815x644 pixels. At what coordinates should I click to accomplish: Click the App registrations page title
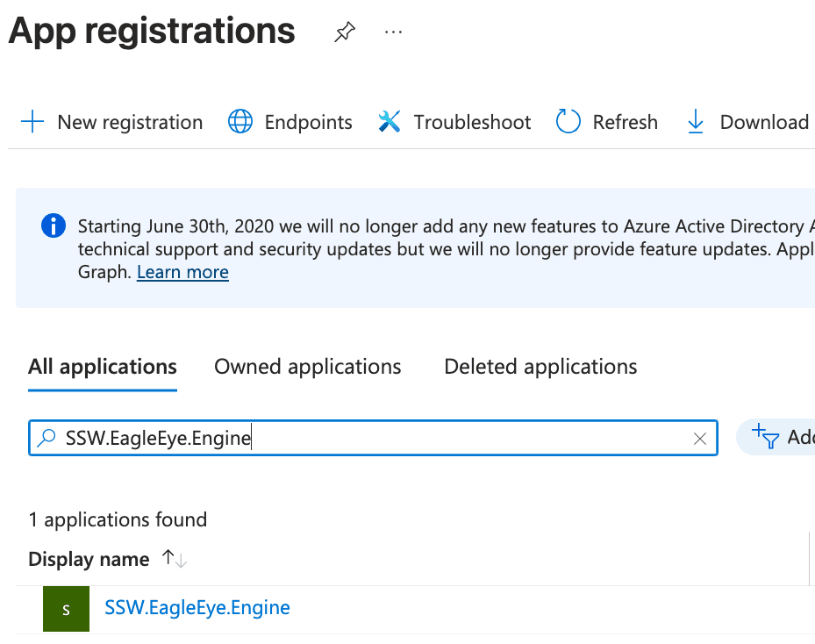pyautogui.click(x=151, y=31)
